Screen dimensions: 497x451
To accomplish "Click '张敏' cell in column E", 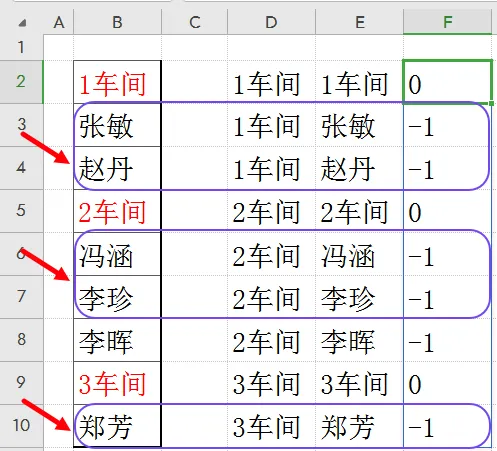I will [359, 125].
